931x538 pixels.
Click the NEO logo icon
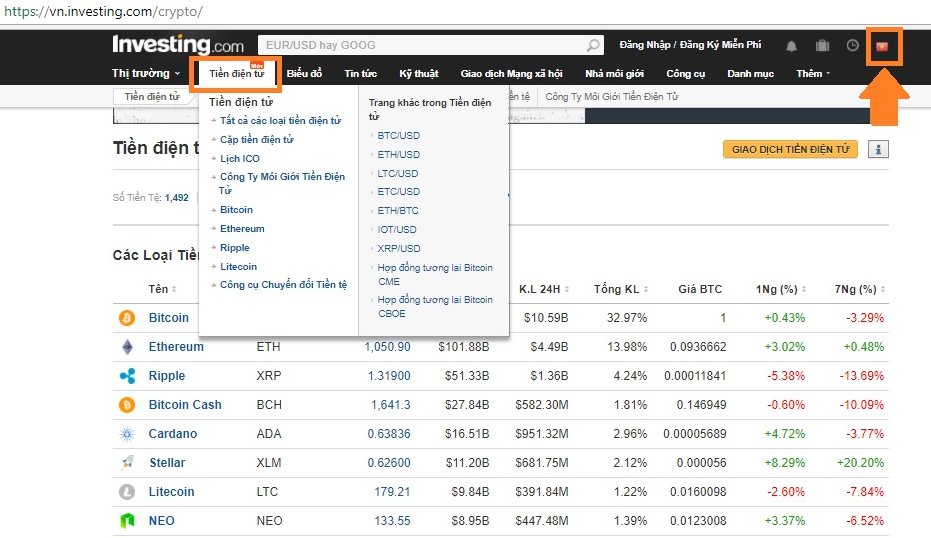(x=127, y=521)
